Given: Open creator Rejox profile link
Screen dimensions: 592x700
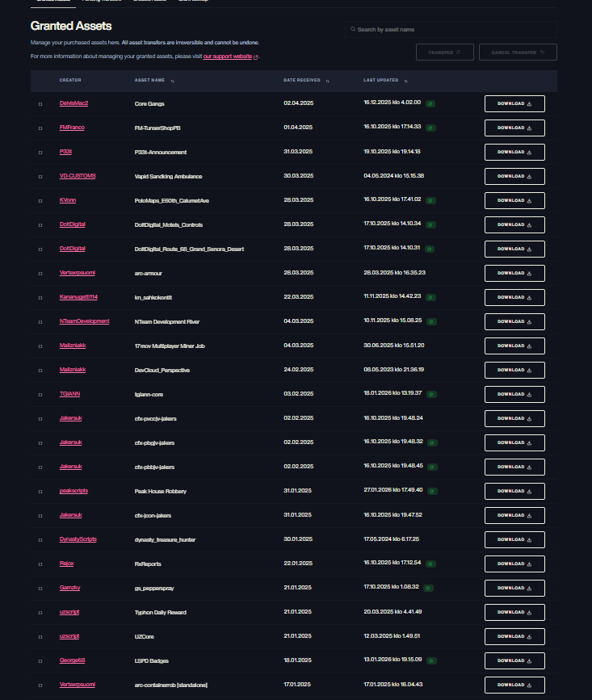Looking at the screenshot, I should 66,564.
